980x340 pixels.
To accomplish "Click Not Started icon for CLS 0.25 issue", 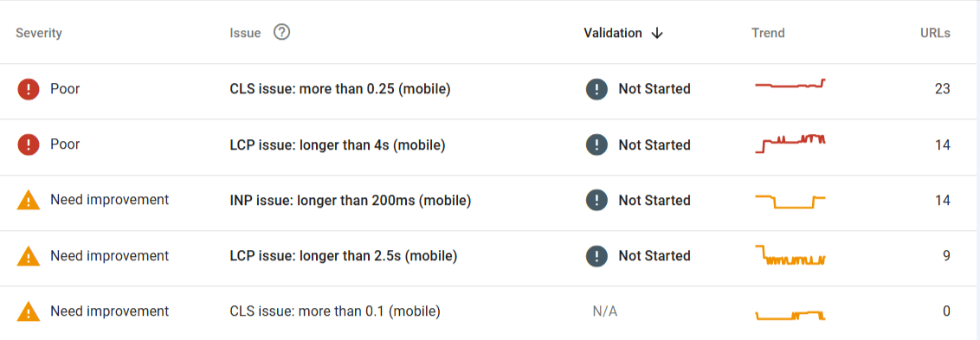I will click(x=596, y=89).
